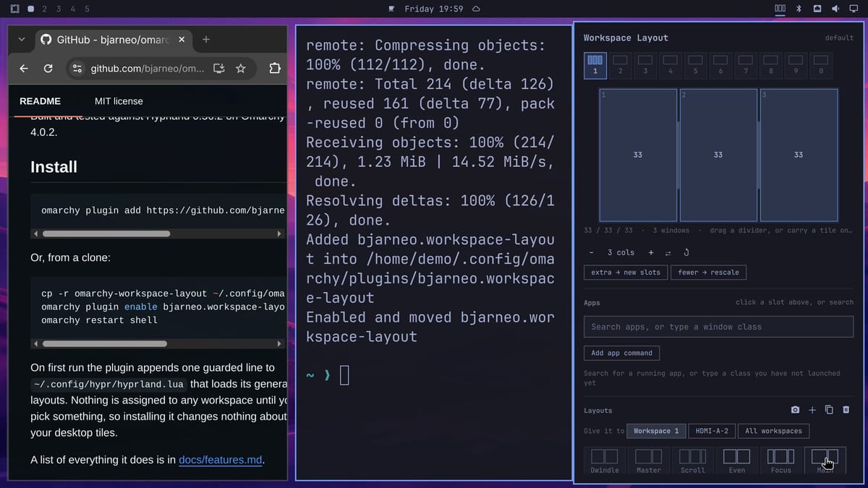Select workspace 5 tile in Workspace Layout
This screenshot has width=868, height=488.
(x=695, y=65)
